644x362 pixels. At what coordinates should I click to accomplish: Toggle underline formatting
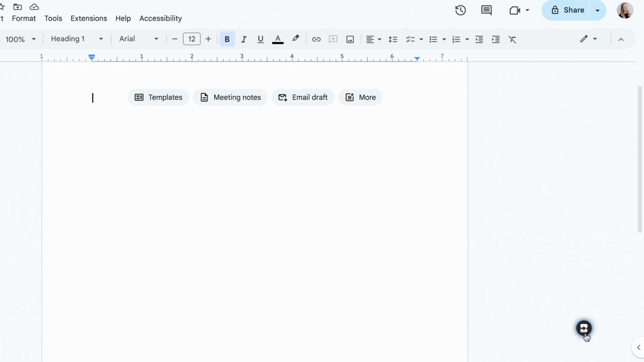pyautogui.click(x=260, y=39)
